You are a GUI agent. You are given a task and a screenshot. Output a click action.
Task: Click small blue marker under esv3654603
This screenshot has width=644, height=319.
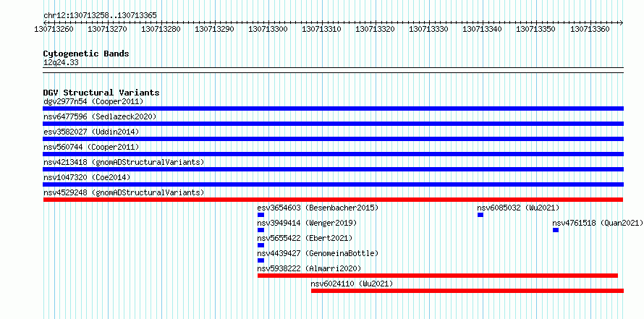(260, 215)
